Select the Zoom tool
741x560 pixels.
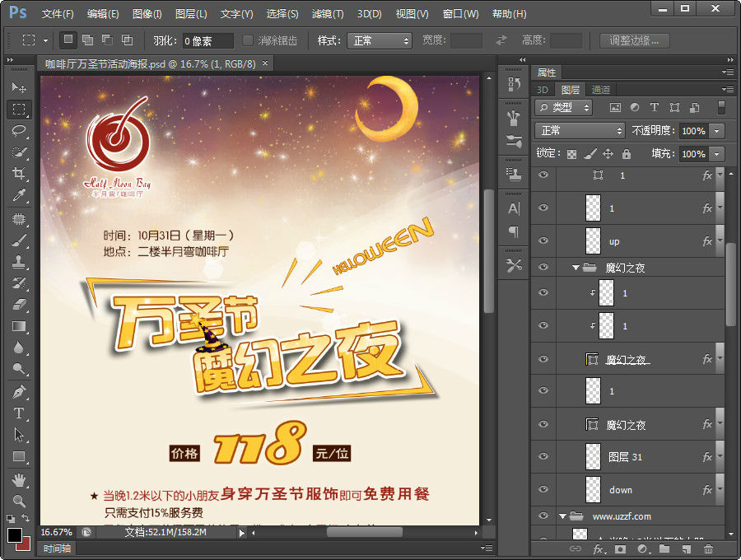[x=19, y=500]
